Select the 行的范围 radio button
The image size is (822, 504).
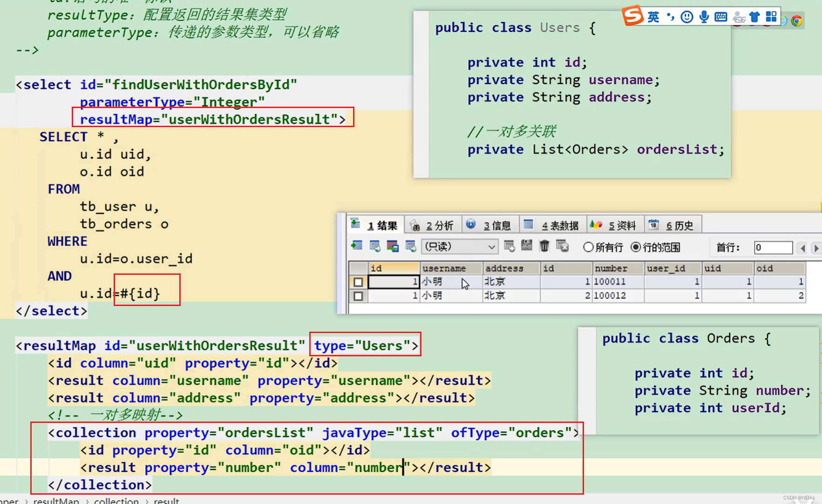click(x=637, y=247)
